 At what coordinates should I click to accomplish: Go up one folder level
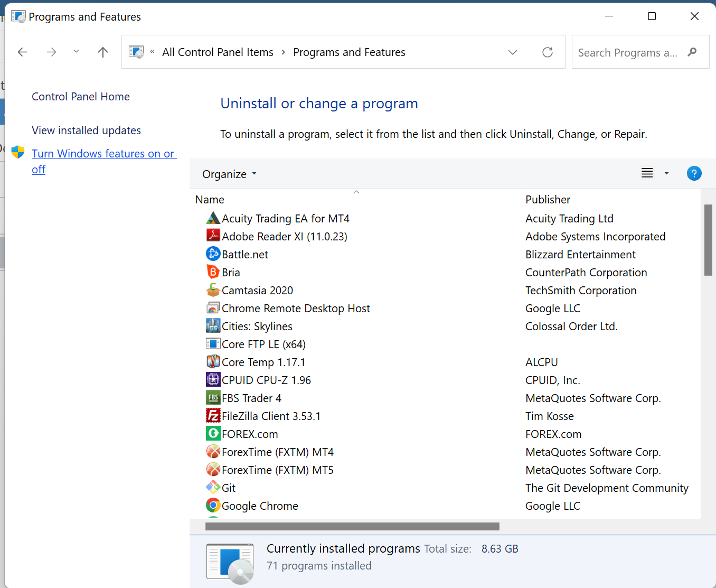(103, 52)
